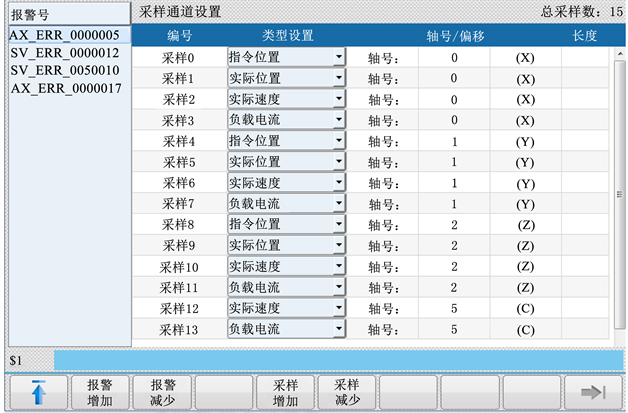Open the type dropdown arrow for 采样0
The image size is (628, 413).
[339, 58]
